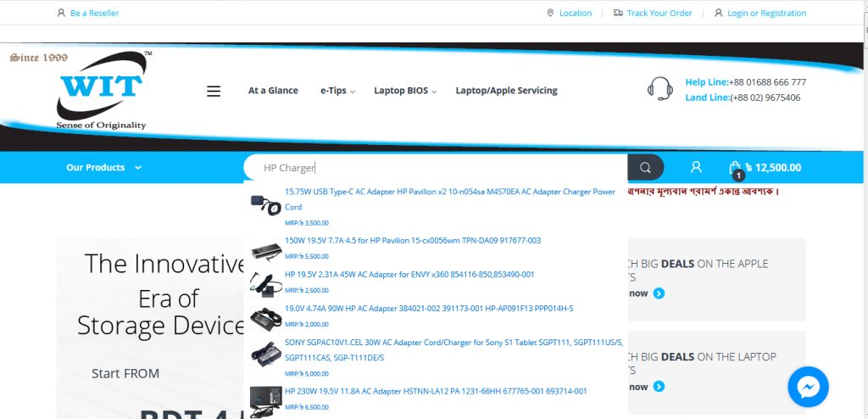Viewport: 868px width, 419px height.
Task: Open the HP 230W adapter thumbnail
Action: (x=265, y=402)
